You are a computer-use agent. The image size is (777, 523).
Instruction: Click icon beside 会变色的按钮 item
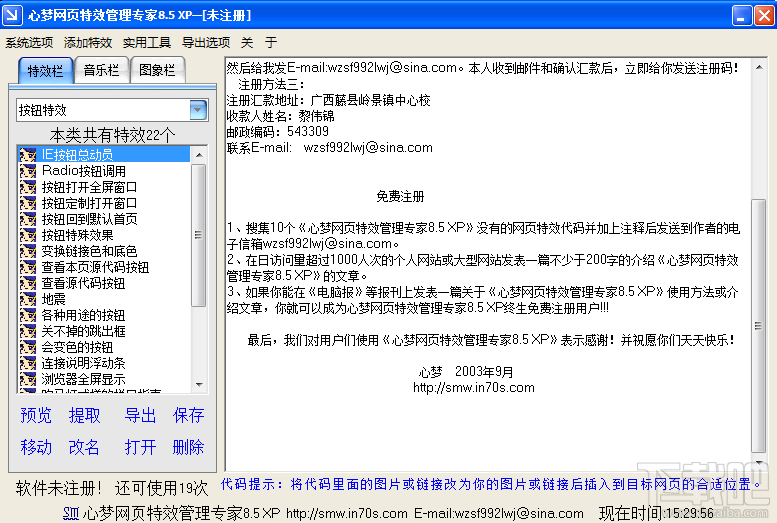point(28,348)
